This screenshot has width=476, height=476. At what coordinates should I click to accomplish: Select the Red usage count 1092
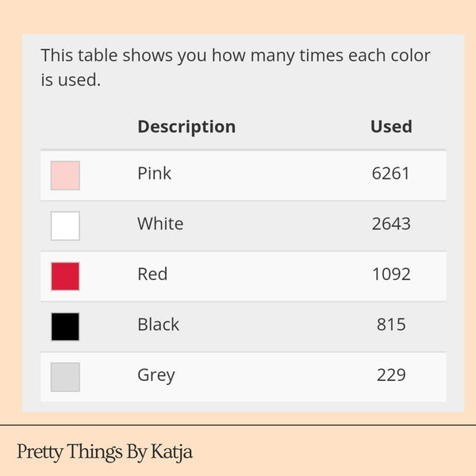click(x=391, y=274)
